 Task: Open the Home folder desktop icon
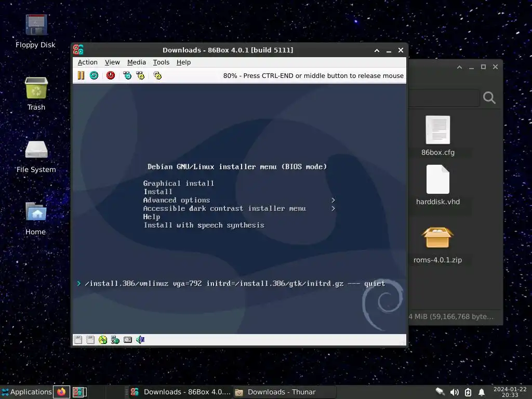pos(36,219)
